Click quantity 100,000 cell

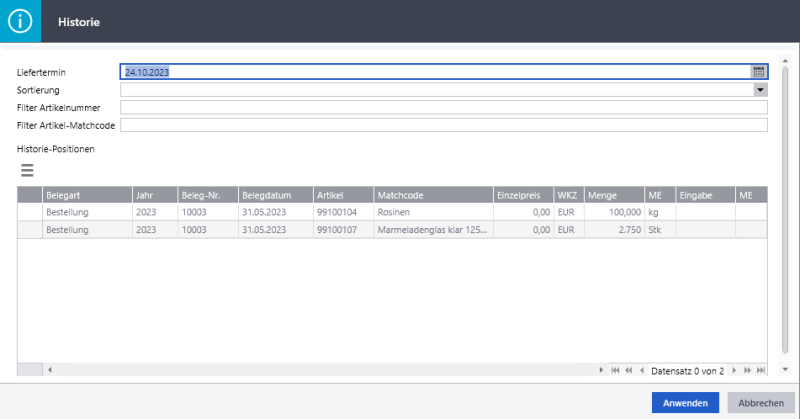point(614,212)
